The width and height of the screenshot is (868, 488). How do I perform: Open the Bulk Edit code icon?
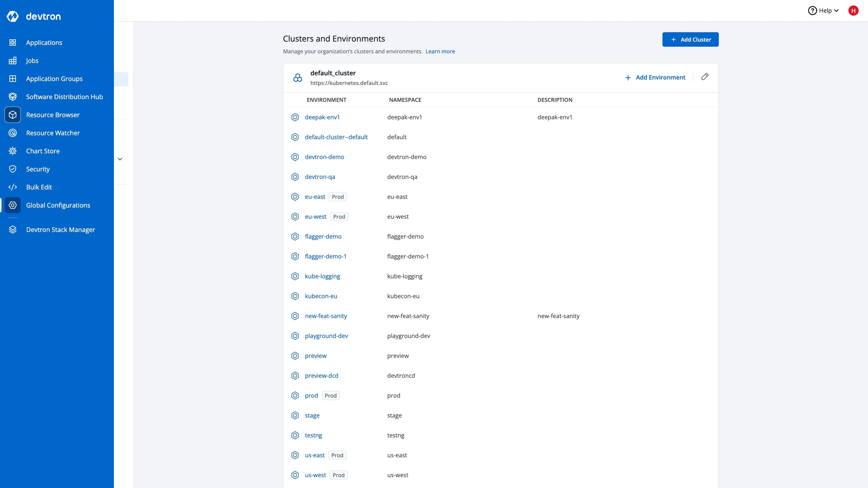coord(12,187)
